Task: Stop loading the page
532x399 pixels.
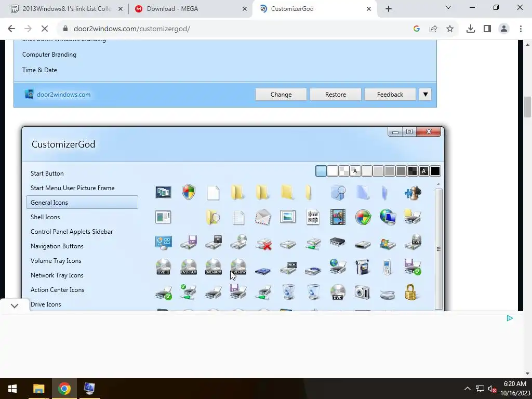Action: click(x=45, y=29)
